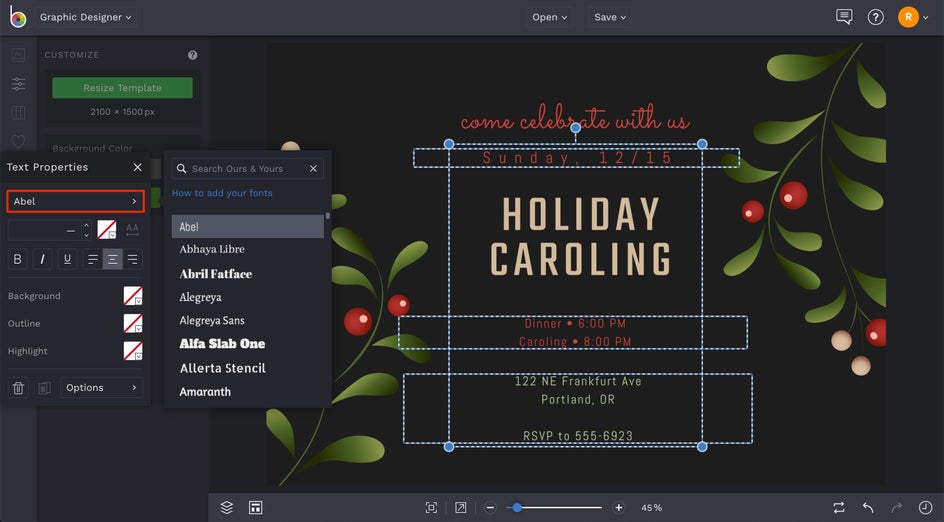Open the history clock icon
944x522 pixels.
click(x=925, y=508)
